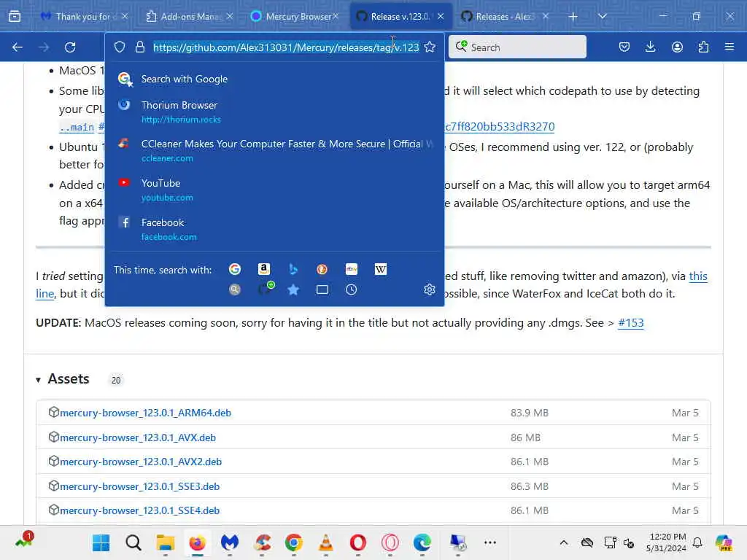Launch VLC media player from taskbar
The height and width of the screenshot is (560, 747).
326,542
